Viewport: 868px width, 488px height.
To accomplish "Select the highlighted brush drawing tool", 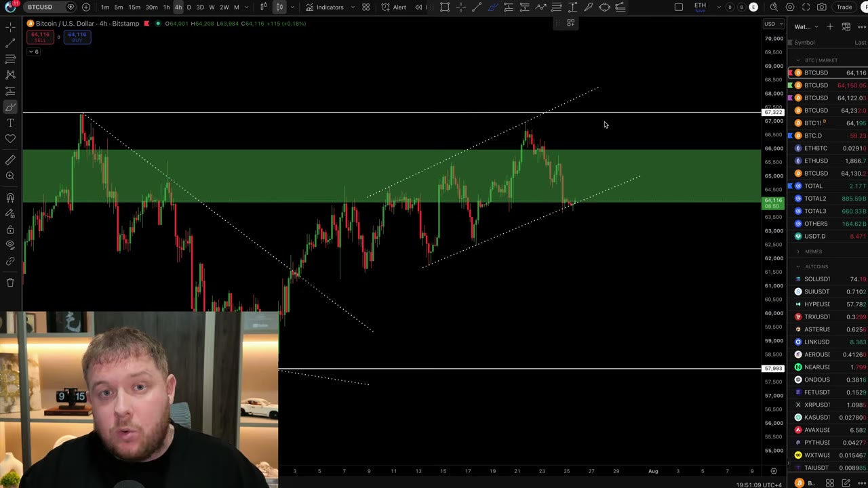I will coord(10,107).
